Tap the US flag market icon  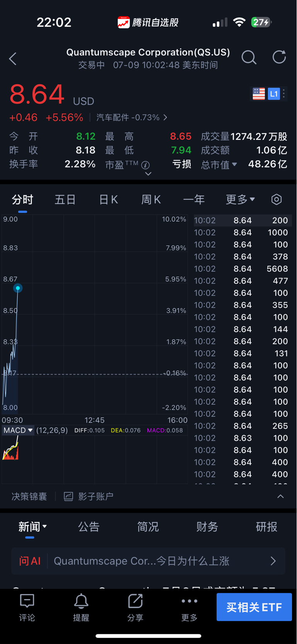tap(259, 94)
